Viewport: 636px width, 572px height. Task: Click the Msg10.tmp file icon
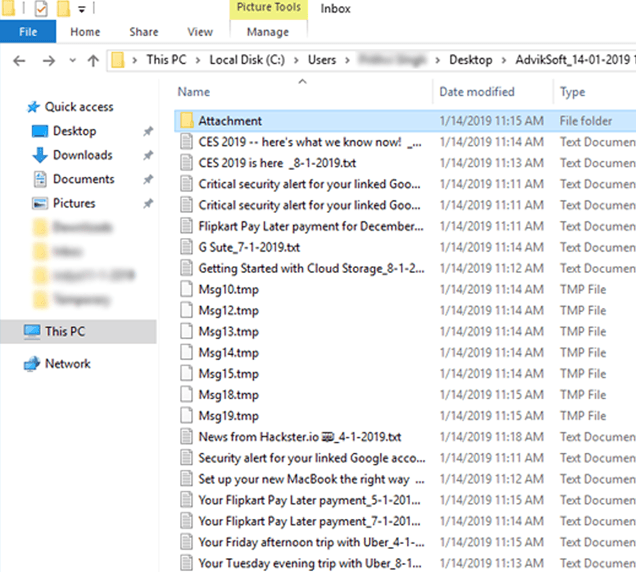[x=186, y=289]
